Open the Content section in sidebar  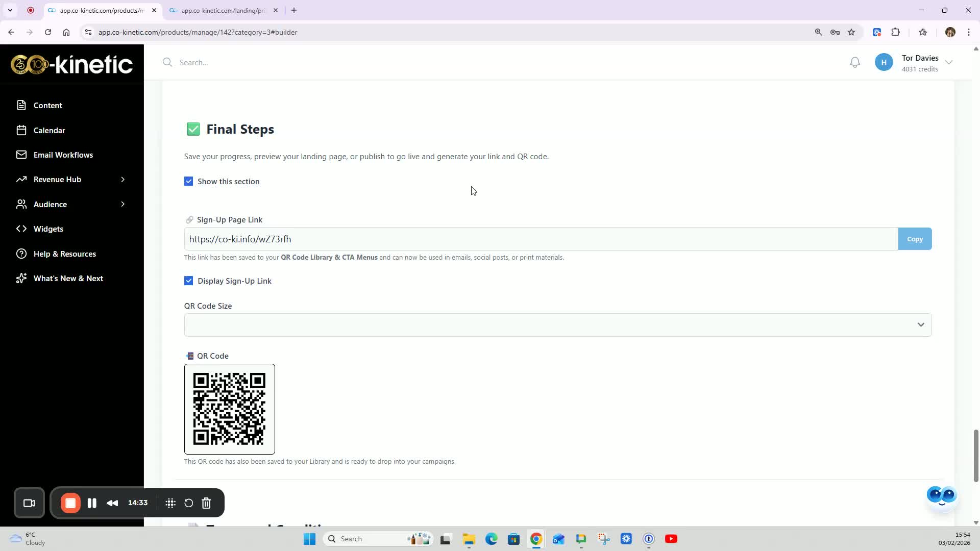pos(47,105)
